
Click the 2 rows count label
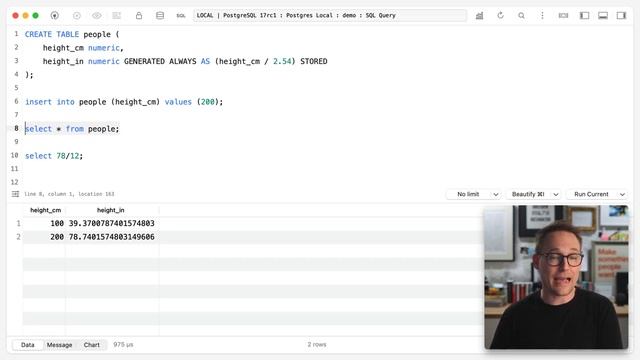317,345
